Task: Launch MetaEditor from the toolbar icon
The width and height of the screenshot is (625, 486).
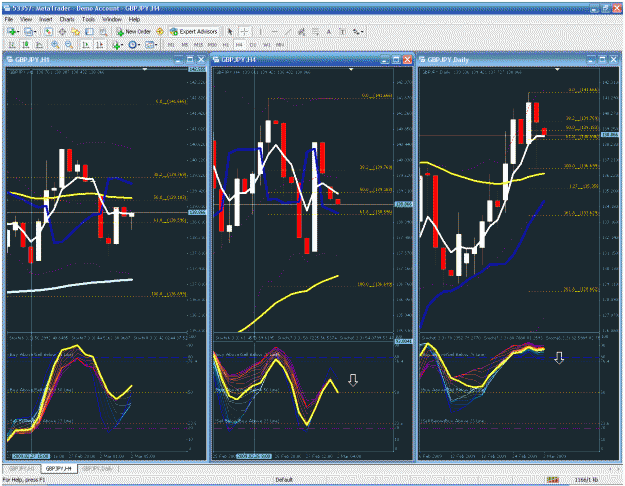Action: (160, 31)
